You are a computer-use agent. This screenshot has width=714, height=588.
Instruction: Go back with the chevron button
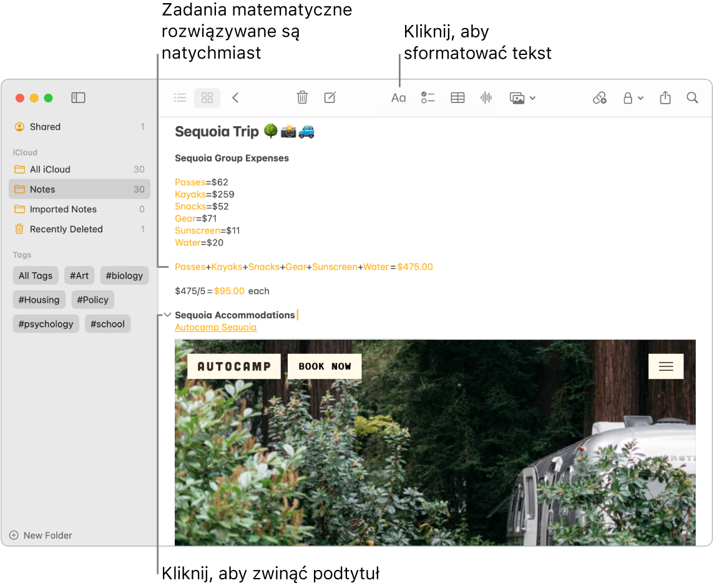(x=235, y=97)
